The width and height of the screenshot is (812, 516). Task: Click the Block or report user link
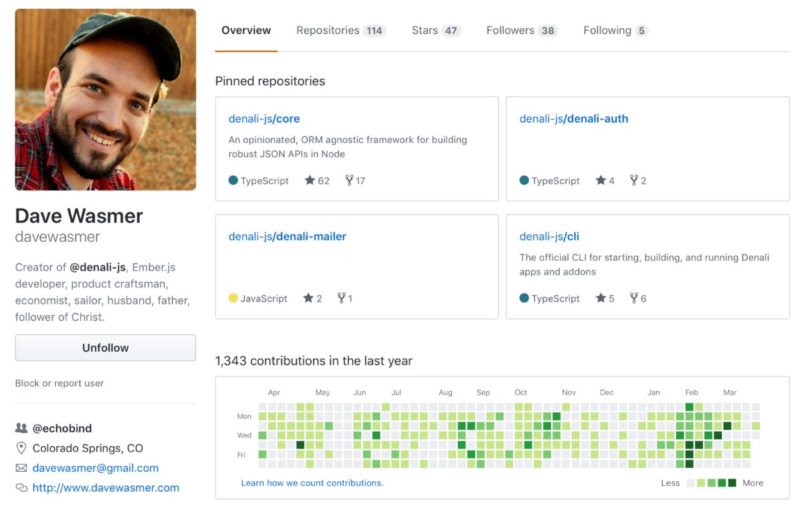(60, 383)
